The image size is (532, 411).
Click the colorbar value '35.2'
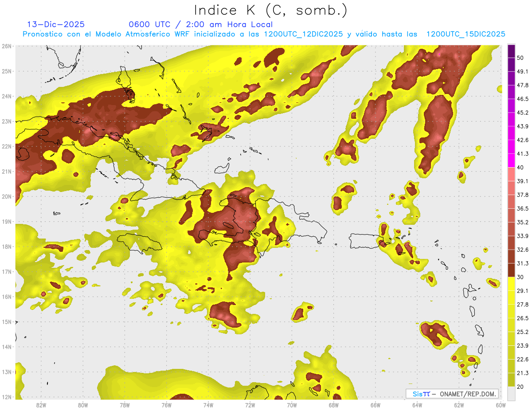[x=523, y=222]
